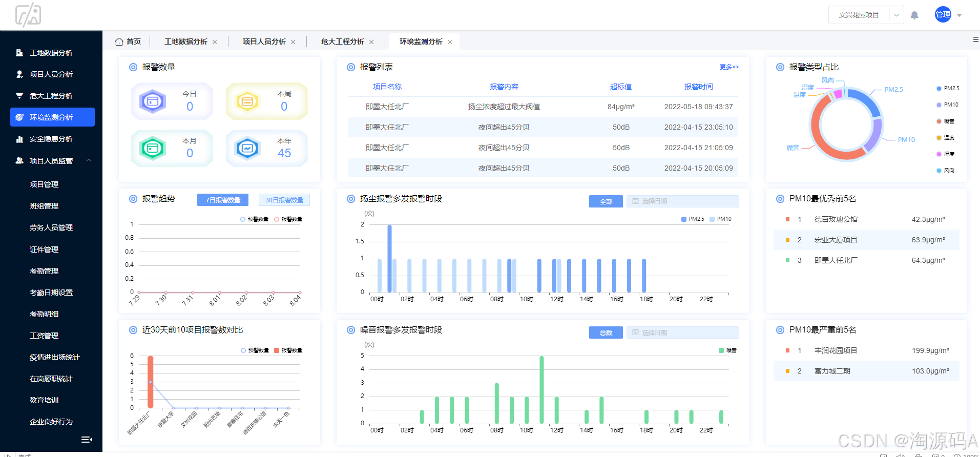The image size is (980, 457).
Task: Click the 84μg/m³ value cell
Action: coord(621,107)
